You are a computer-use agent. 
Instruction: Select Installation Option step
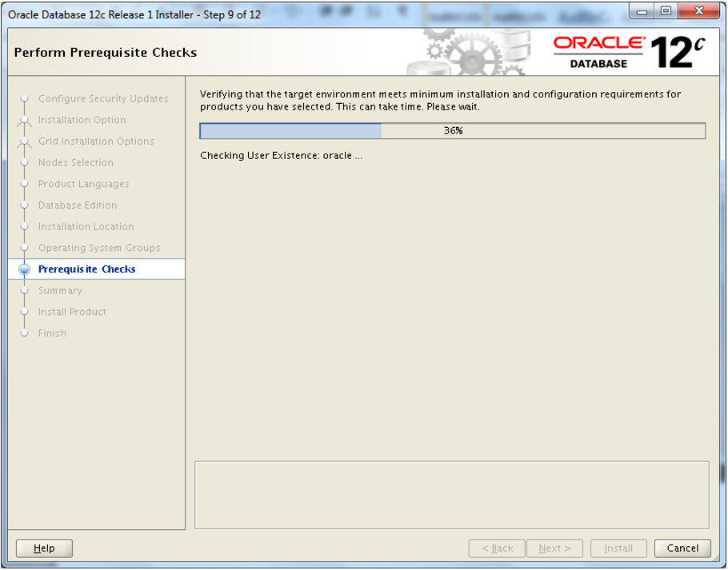82,120
